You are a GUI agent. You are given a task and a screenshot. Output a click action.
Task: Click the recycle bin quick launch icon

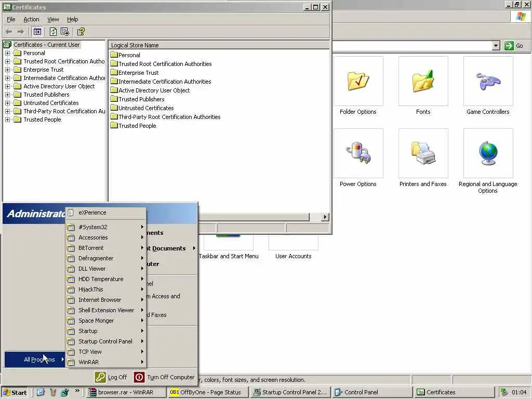[52, 392]
